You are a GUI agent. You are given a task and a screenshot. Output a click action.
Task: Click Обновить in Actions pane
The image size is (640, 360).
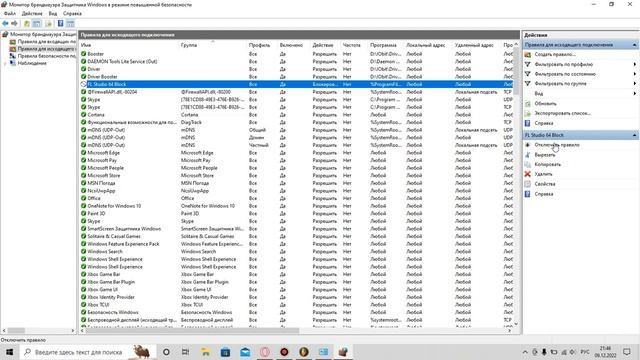click(x=545, y=103)
